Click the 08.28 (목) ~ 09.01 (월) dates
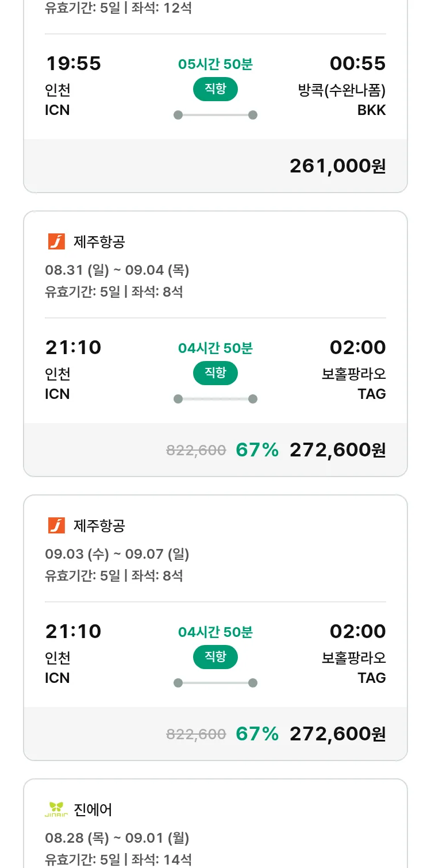 [117, 838]
